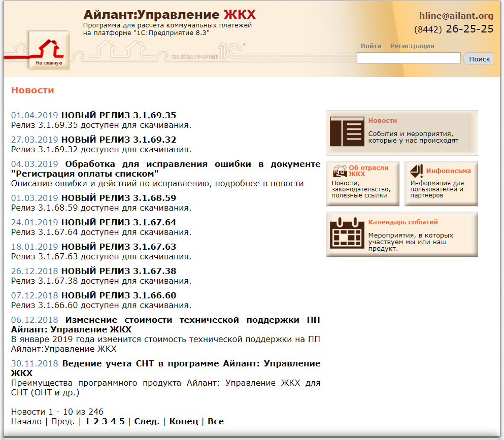Open the Инфописьма title link

click(448, 171)
